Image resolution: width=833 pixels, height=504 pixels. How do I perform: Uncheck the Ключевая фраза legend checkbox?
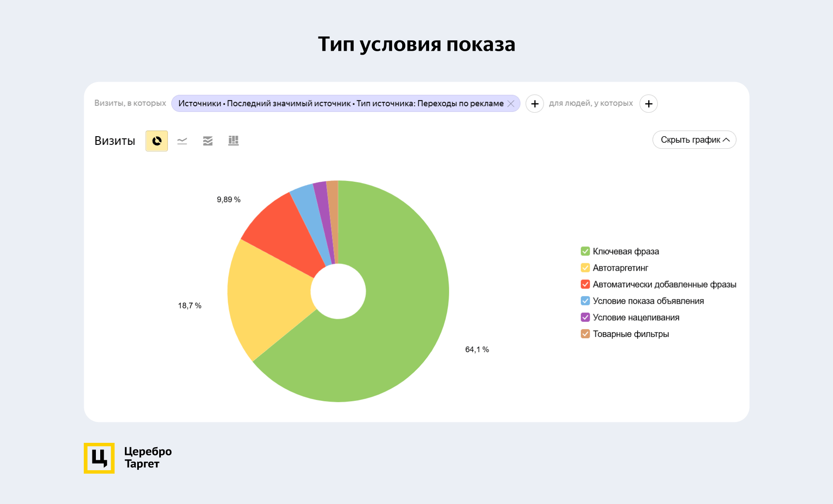pyautogui.click(x=585, y=251)
